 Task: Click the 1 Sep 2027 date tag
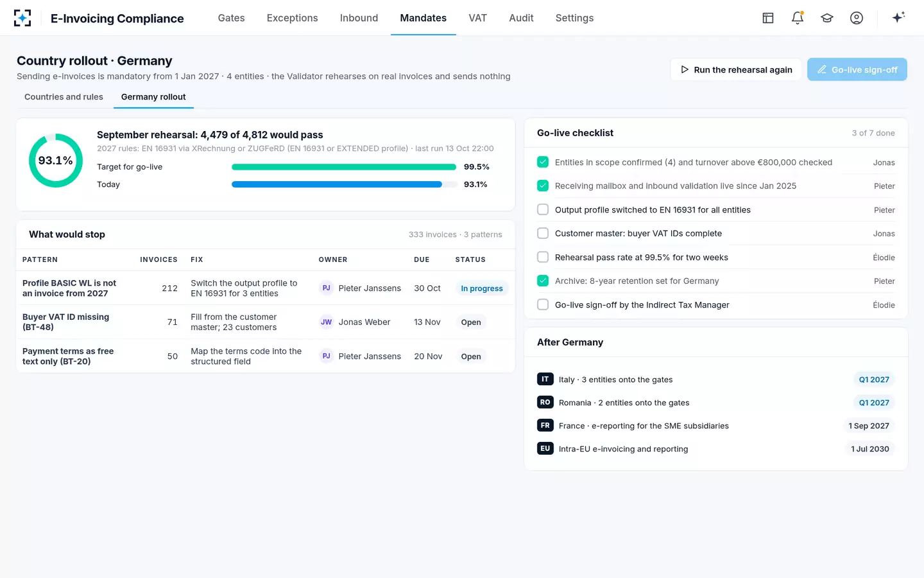point(869,426)
